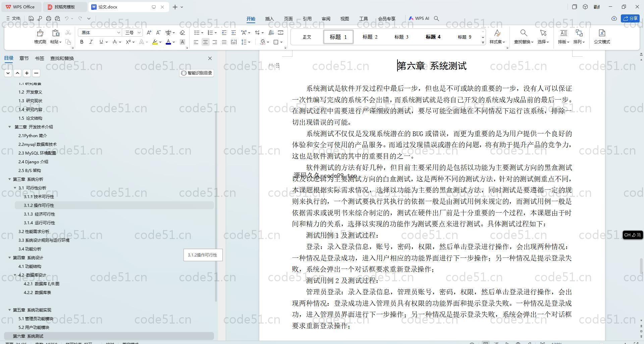Click the Increase Indent icon
Screen dimensions: 644x344
click(234, 33)
